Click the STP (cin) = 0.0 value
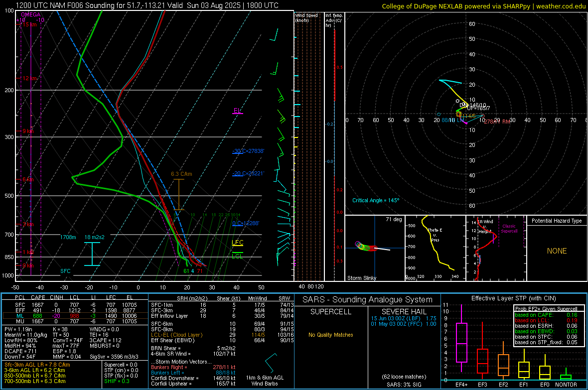This screenshot has width=588, height=390. [121, 370]
